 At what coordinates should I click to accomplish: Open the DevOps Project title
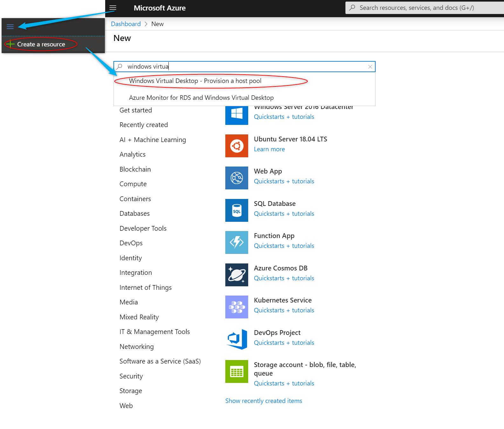[x=277, y=333]
